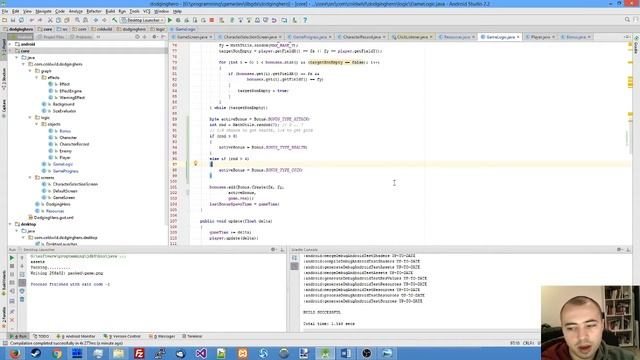Open the File menu
This screenshot has width=640, height=360.
point(5,11)
